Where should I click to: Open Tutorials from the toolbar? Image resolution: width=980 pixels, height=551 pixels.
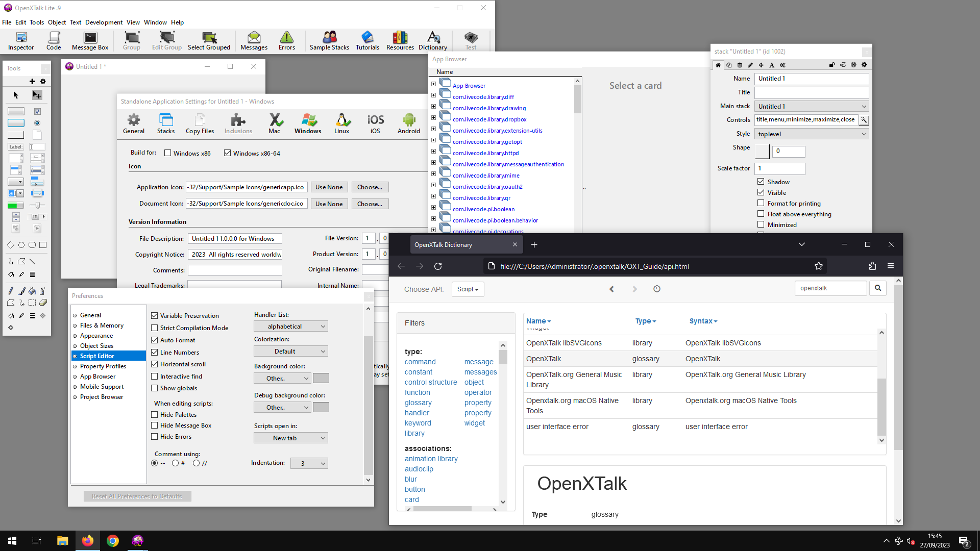tap(367, 41)
